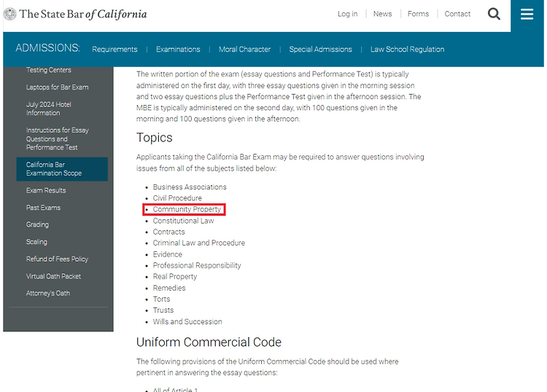Click Professional Responsibility list item
The image size is (547, 392).
pos(197,265)
